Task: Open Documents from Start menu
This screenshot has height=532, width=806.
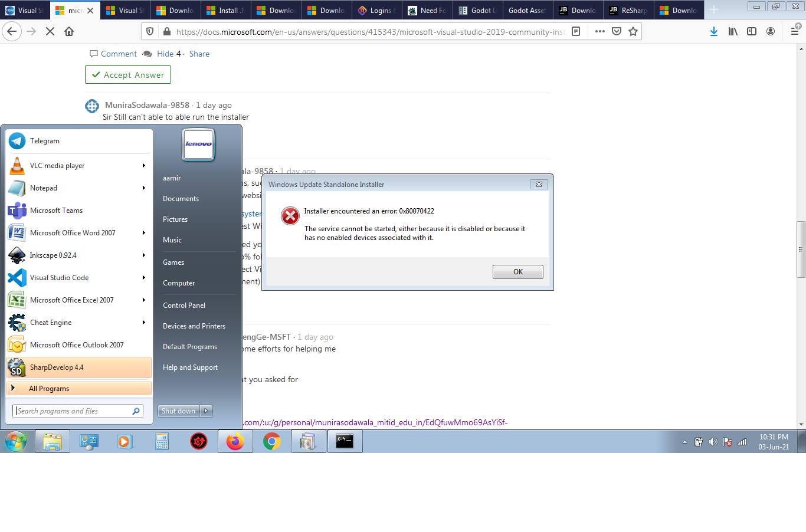Action: (181, 199)
